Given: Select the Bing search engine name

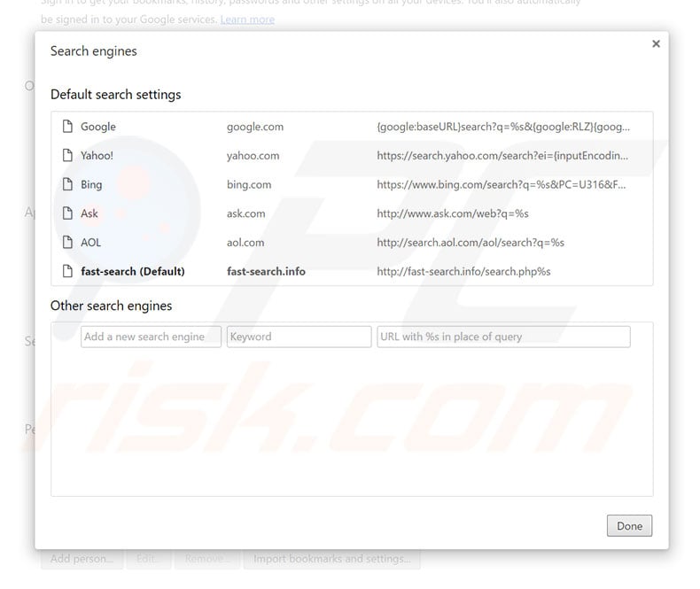Looking at the screenshot, I should point(91,185).
